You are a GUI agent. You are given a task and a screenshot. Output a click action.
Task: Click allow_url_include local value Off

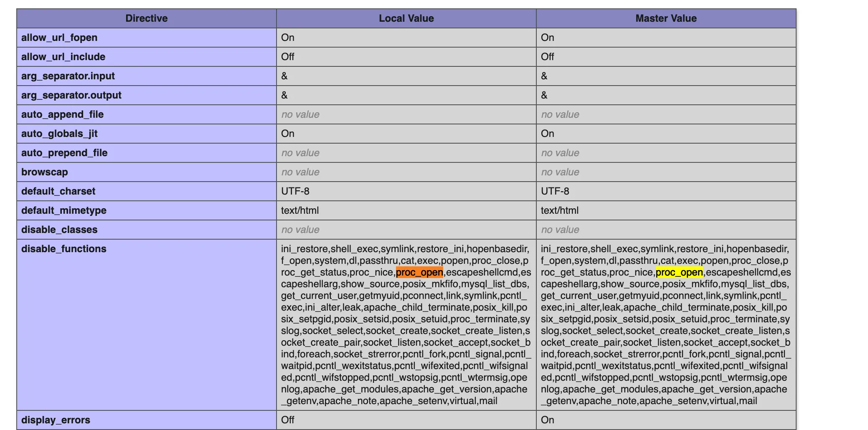click(288, 57)
